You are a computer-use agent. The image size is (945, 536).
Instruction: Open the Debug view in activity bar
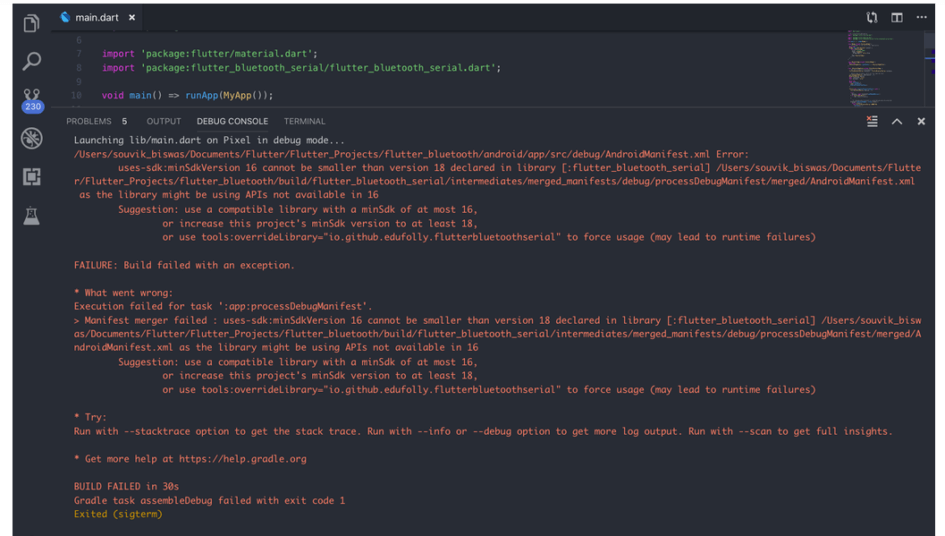click(x=31, y=138)
